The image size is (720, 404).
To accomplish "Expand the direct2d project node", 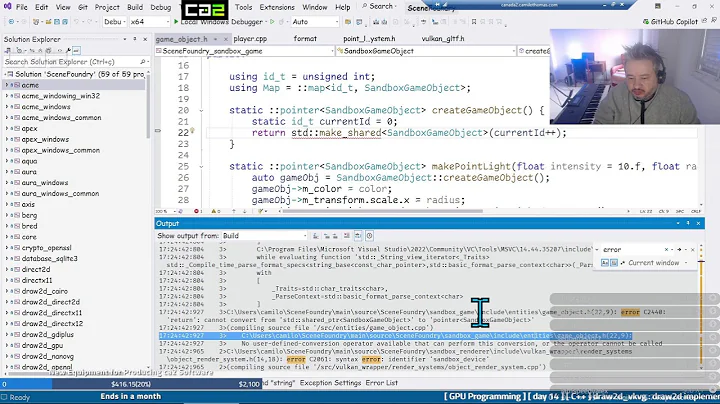I will tap(7, 269).
